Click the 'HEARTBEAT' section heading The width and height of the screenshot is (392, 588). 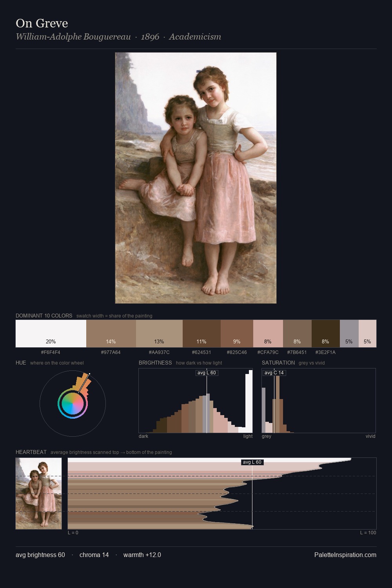click(31, 452)
